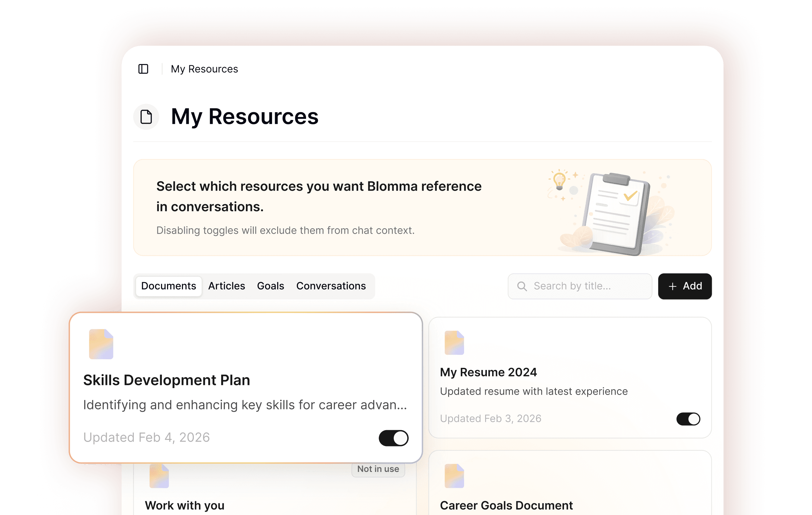Toggle the sidebar panel icon
The width and height of the screenshot is (812, 515).
[x=143, y=69]
